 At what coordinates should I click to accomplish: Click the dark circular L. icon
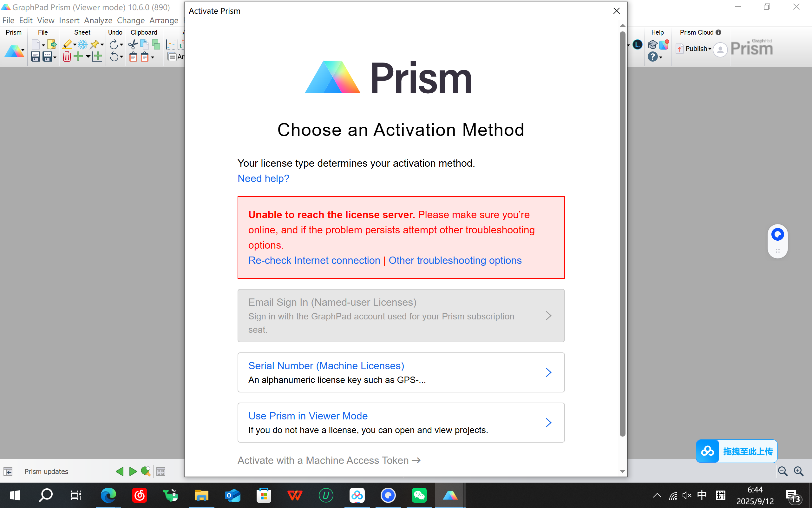[637, 44]
